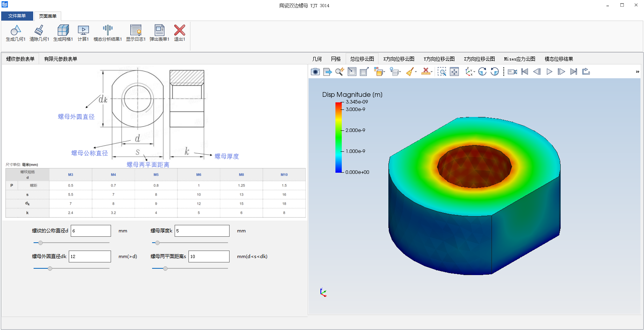Viewport: 644px width, 330px height.
Task: Rotate view clockwise with rotation icon
Action: tap(482, 72)
